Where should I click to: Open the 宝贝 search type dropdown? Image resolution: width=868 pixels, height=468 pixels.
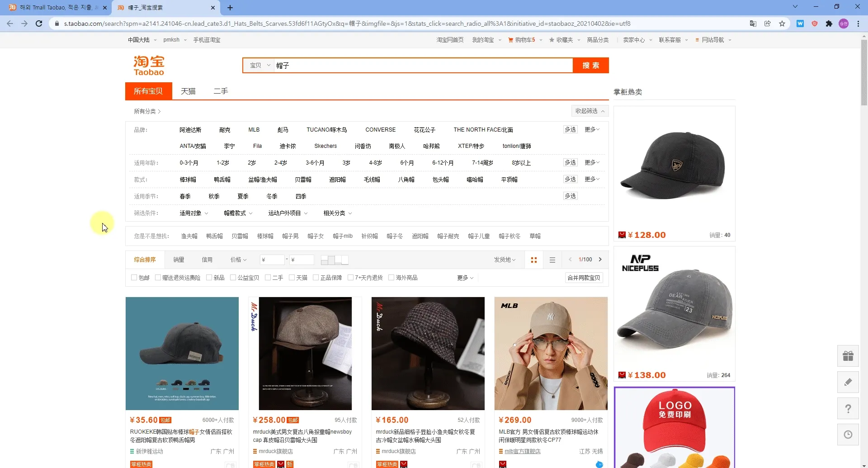(259, 66)
